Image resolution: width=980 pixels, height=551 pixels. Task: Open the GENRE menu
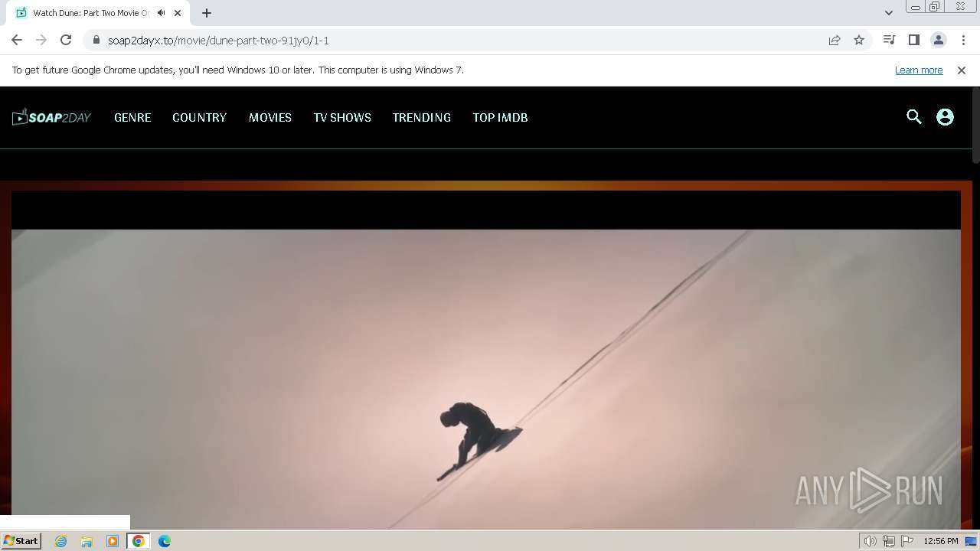[132, 117]
